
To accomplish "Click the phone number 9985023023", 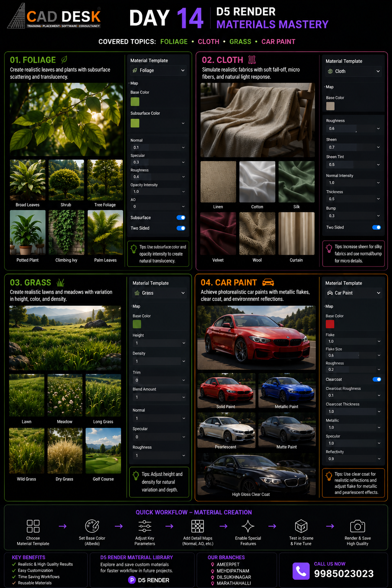I will pos(344,573).
